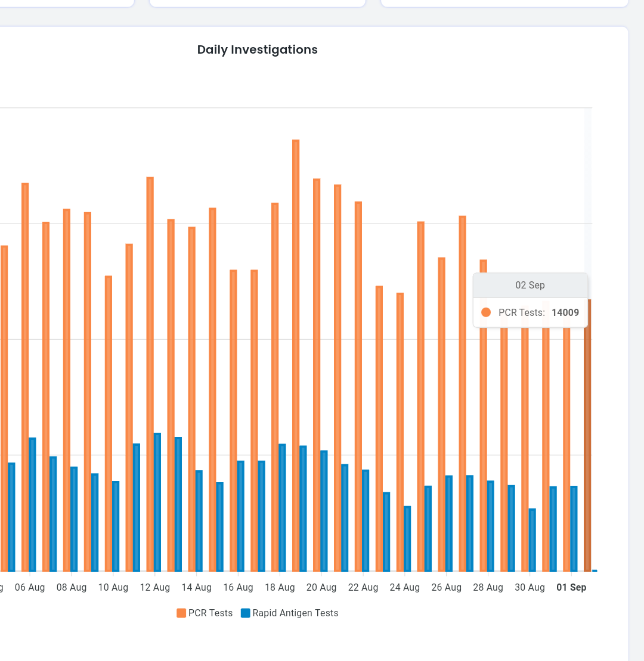Select the Rapid Antigen bar for 30 Aug
The image size is (644, 661).
click(532, 540)
